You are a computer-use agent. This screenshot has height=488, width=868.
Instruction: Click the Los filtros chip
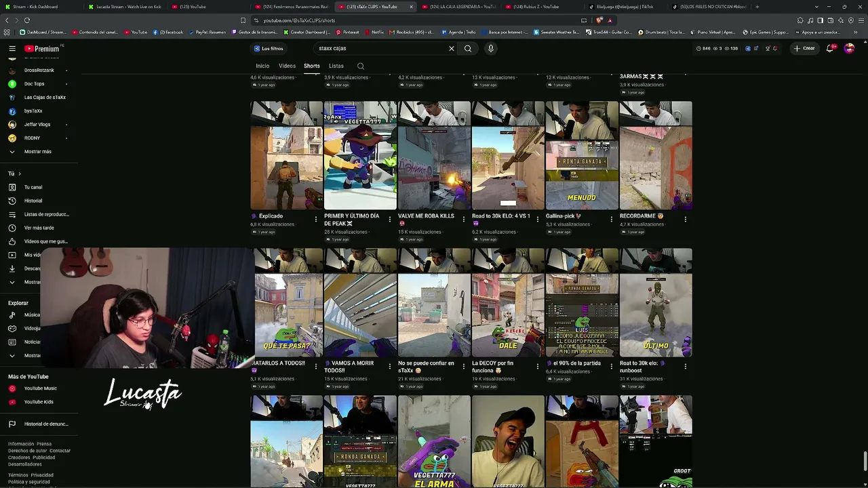[x=269, y=49]
